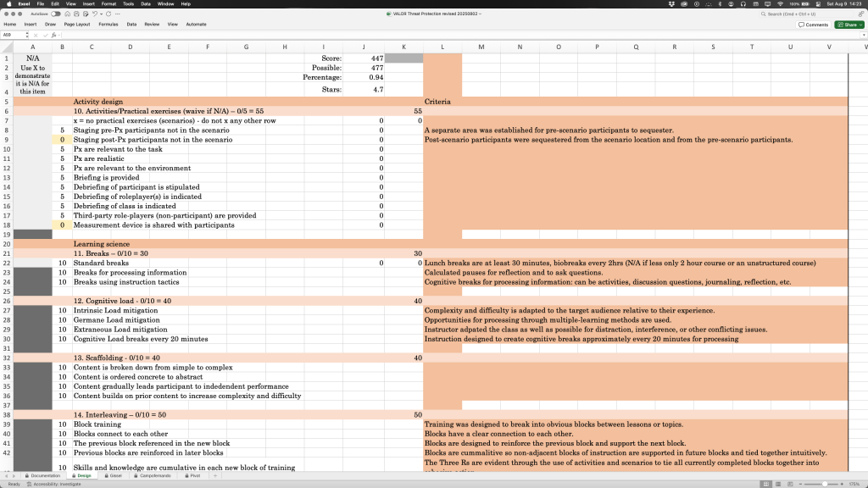Open the Home icon in the title bar

click(x=67, y=14)
